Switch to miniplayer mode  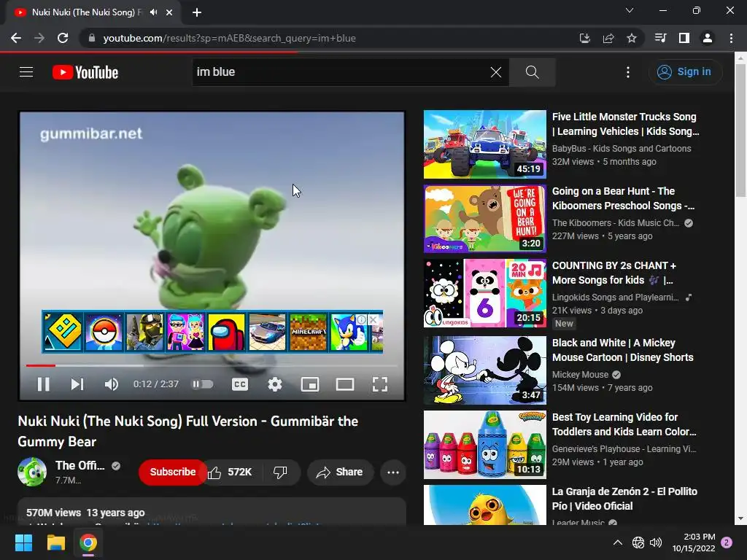pos(310,384)
